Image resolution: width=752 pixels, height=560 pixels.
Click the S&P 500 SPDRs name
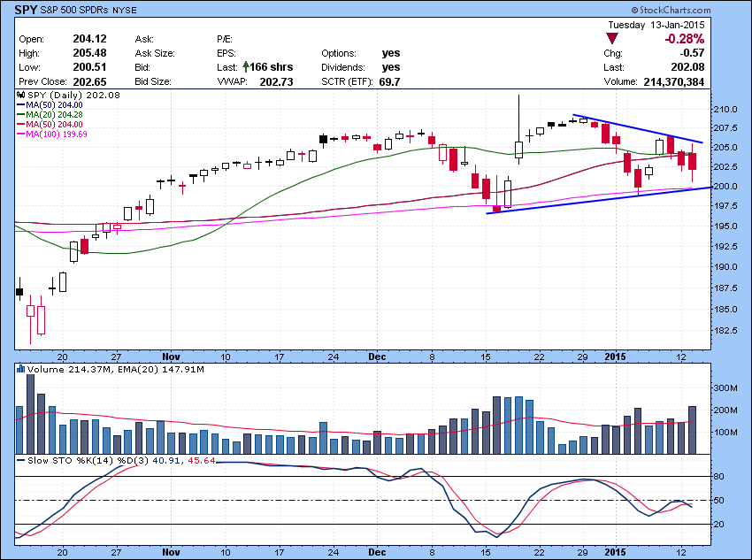(74, 10)
